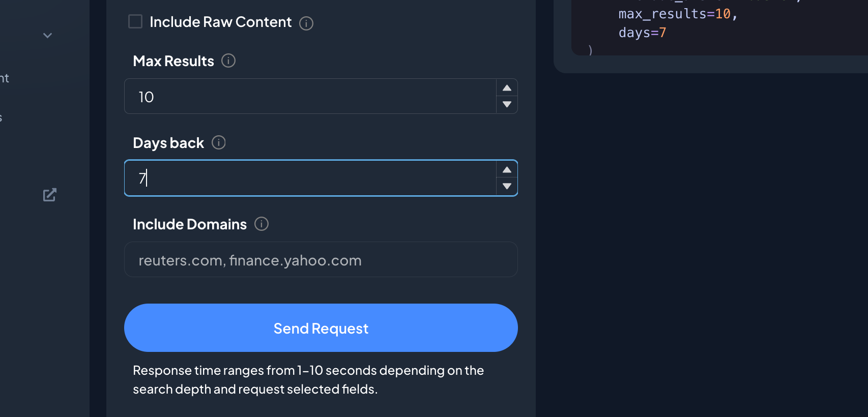Decrement Days back using down arrow
Viewport: 868px width, 417px height.
coord(507,186)
